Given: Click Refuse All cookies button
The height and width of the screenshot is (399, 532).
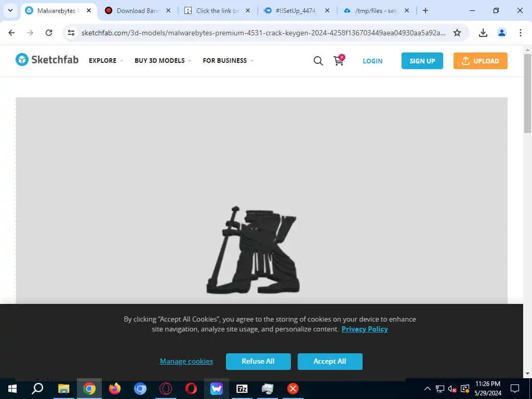Looking at the screenshot, I should (x=258, y=362).
